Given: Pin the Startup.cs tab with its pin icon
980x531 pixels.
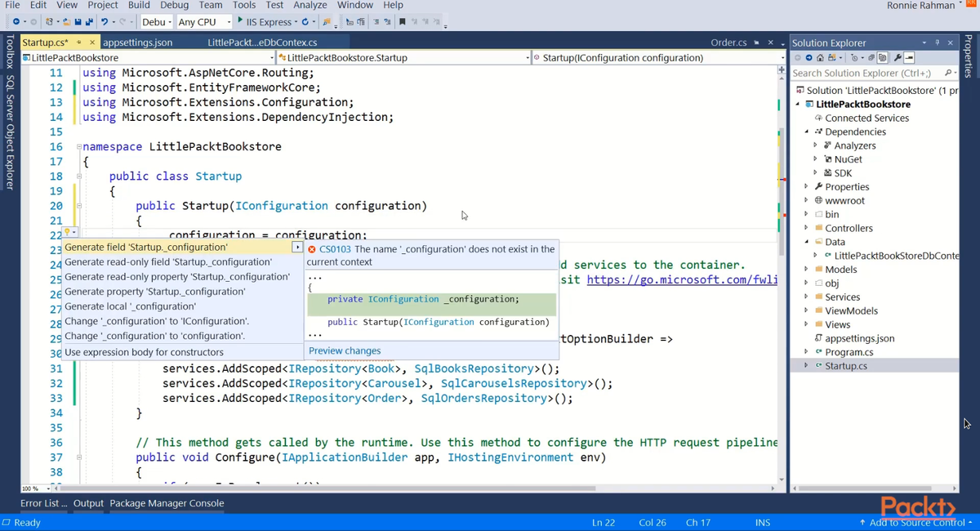Looking at the screenshot, I should pos(79,42).
